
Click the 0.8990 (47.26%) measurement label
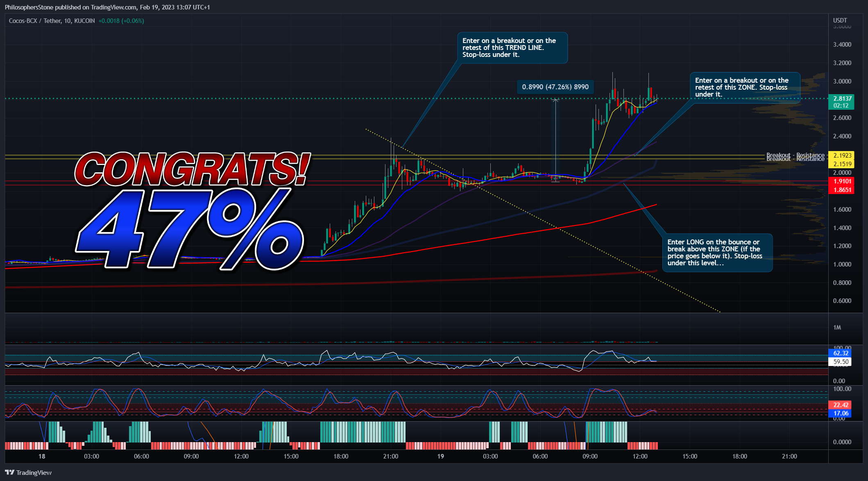tap(555, 87)
